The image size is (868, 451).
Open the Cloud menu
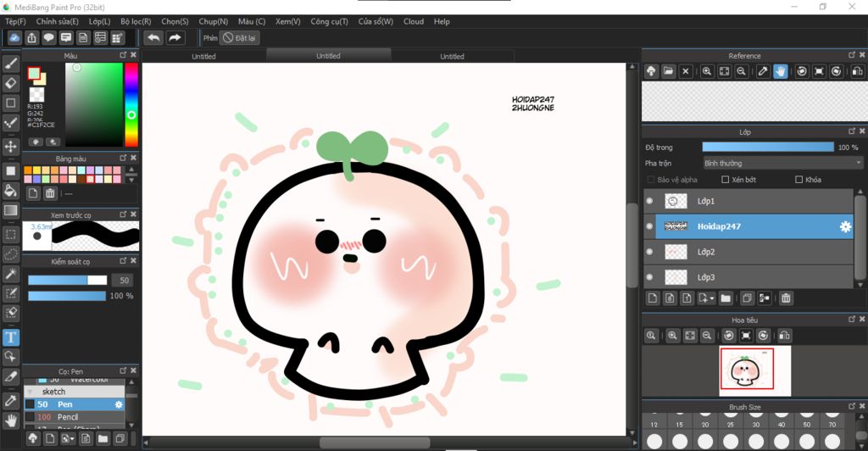tap(414, 21)
